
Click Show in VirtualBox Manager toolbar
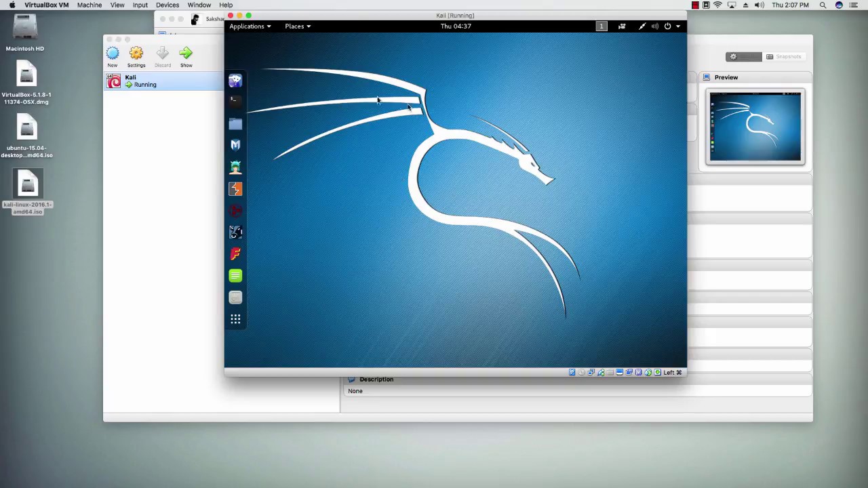coord(186,57)
